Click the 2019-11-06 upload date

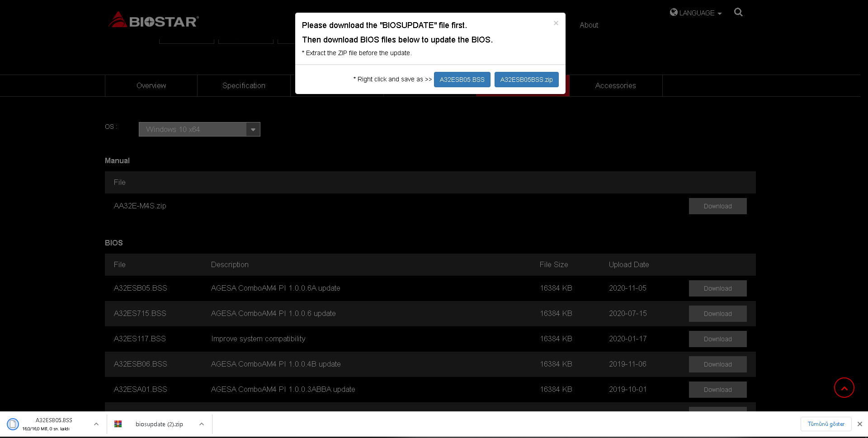pos(627,364)
